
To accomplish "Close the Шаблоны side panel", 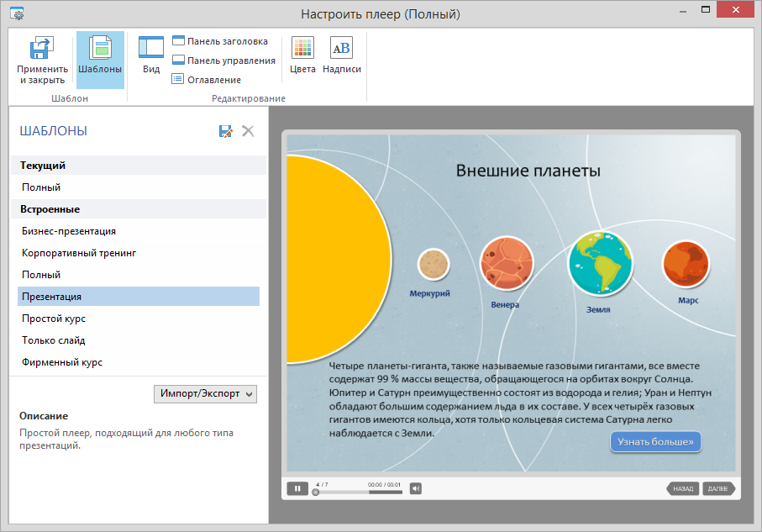I will (248, 131).
